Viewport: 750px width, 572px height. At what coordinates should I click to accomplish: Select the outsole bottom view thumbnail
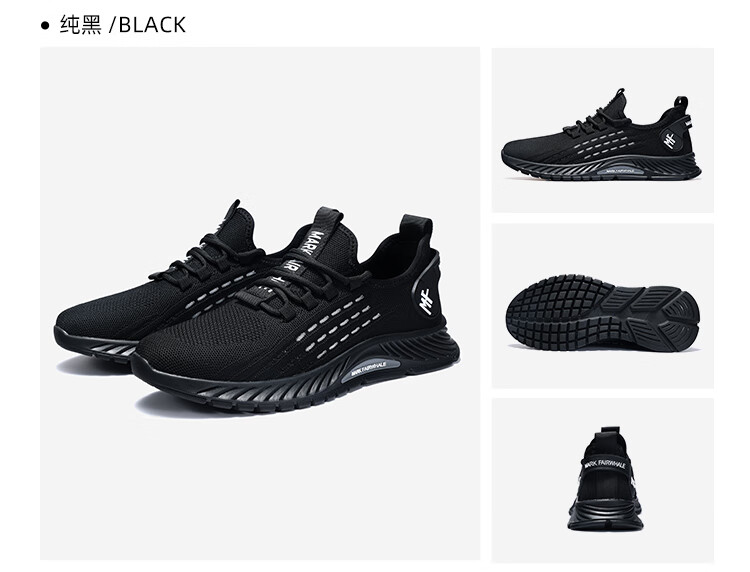tap(602, 306)
